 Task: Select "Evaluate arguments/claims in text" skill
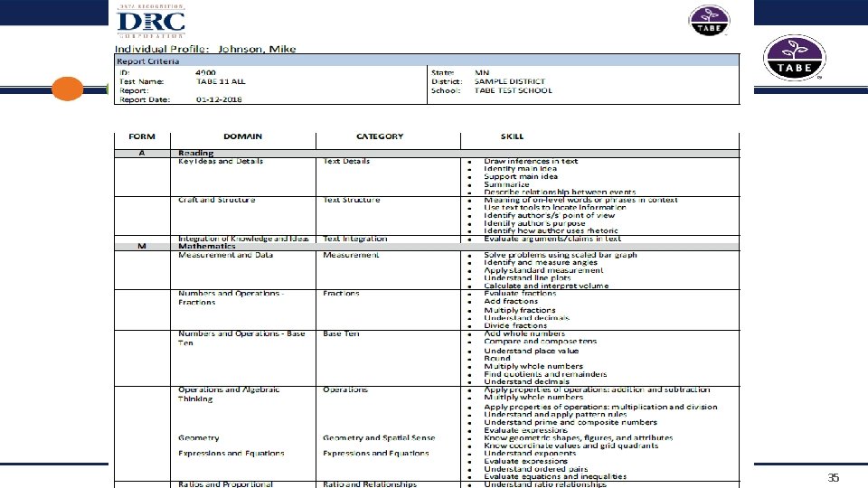click(552, 239)
